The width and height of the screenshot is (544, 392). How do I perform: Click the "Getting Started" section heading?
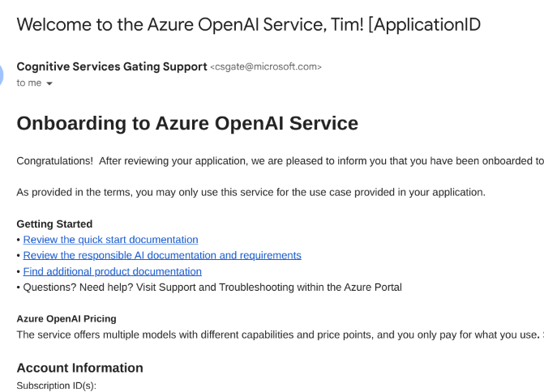[54, 224]
